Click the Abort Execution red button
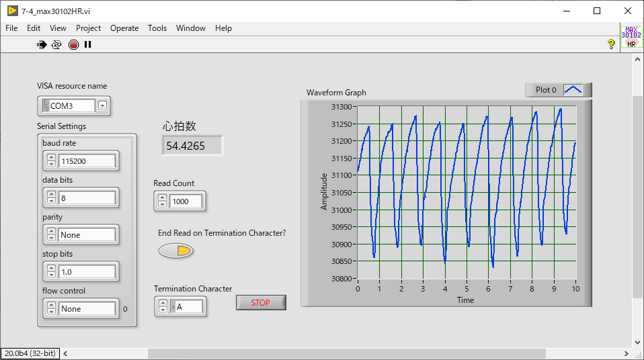The image size is (644, 360). tap(73, 44)
